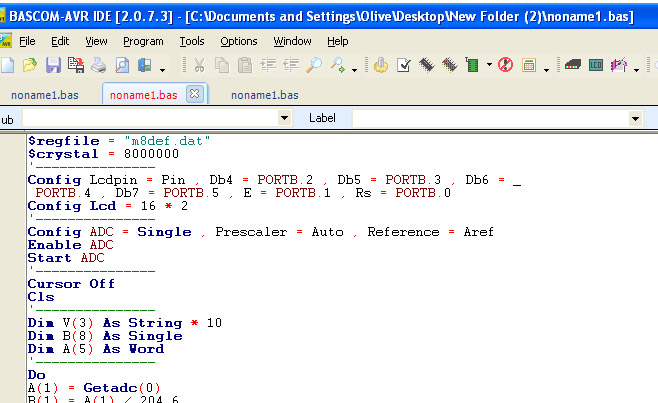The width and height of the screenshot is (658, 403).
Task: Click the Config Lcdpin code line
Action: coord(274,180)
